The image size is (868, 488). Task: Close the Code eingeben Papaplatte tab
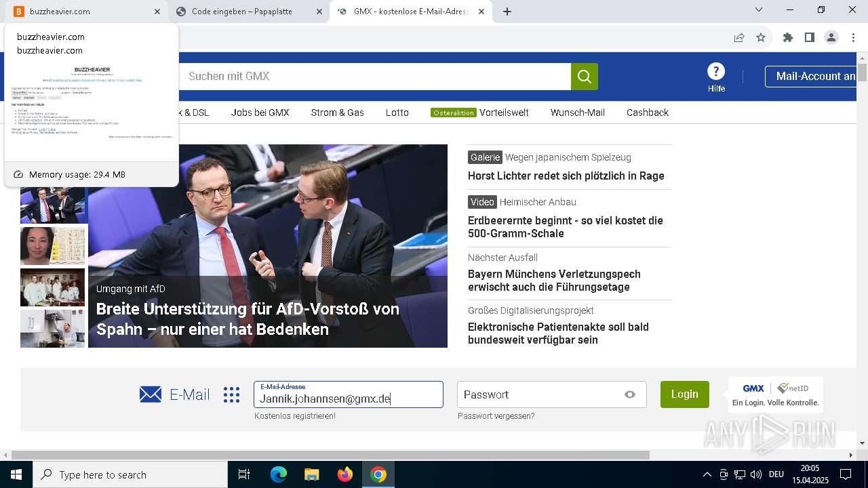318,12
